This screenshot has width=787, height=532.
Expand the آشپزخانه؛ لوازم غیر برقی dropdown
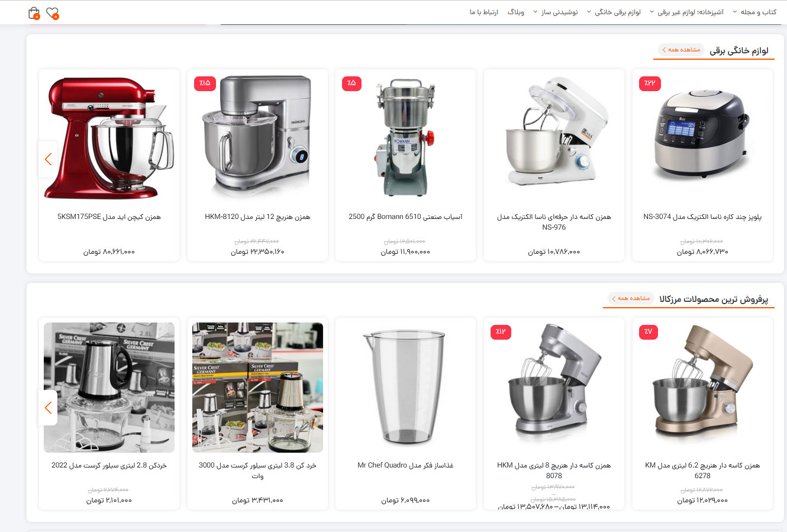(686, 12)
